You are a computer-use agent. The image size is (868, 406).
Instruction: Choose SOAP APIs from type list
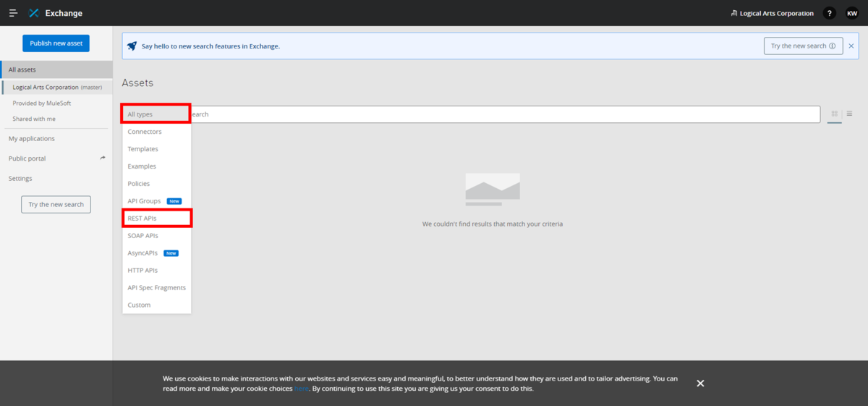(156, 235)
